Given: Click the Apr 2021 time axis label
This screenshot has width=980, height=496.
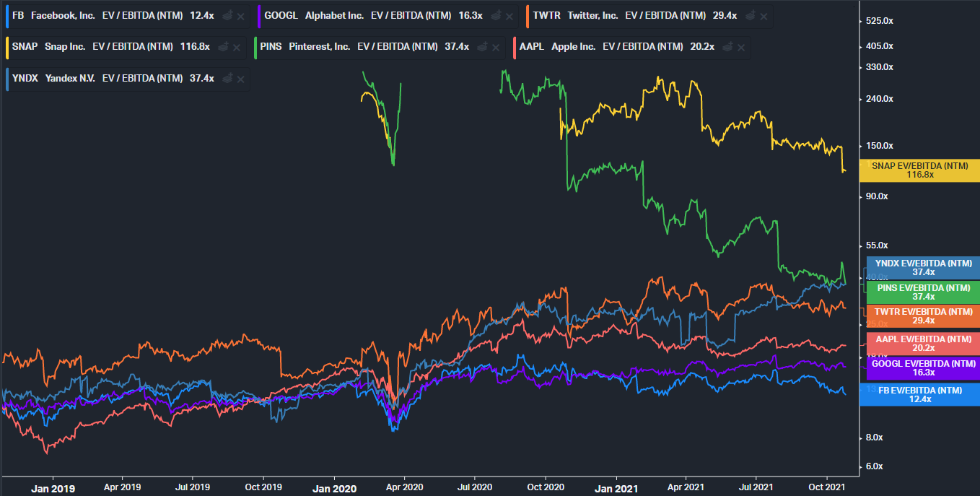Looking at the screenshot, I should (685, 487).
